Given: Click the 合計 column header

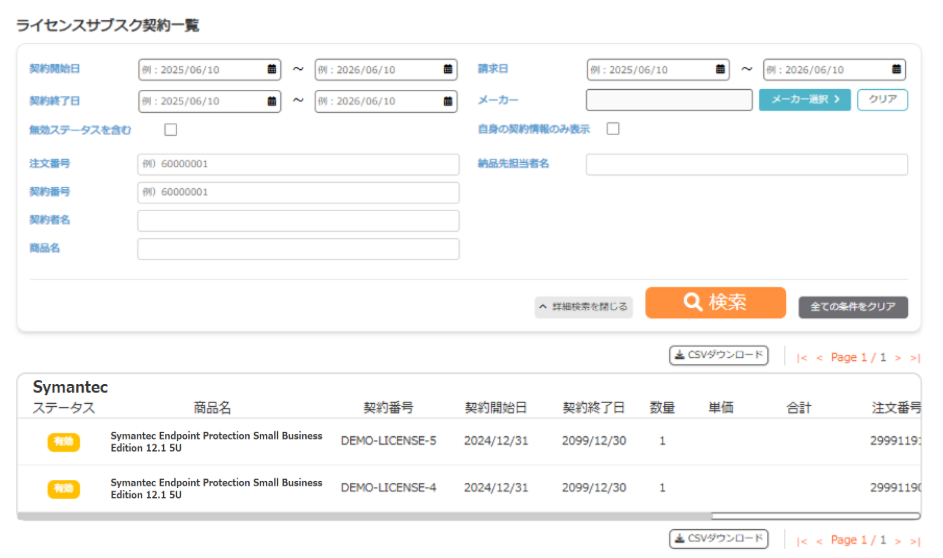Looking at the screenshot, I should [799, 408].
